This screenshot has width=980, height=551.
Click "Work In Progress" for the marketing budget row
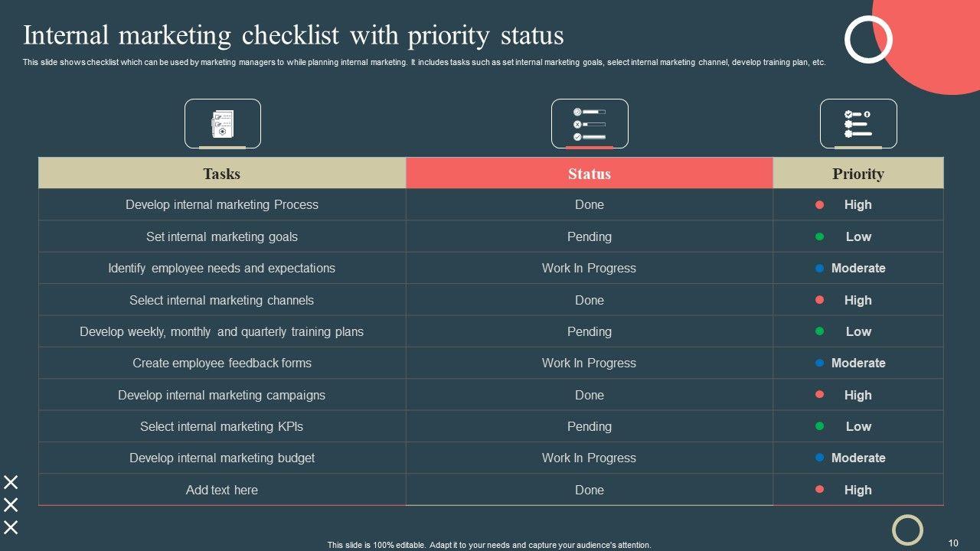tap(590, 458)
